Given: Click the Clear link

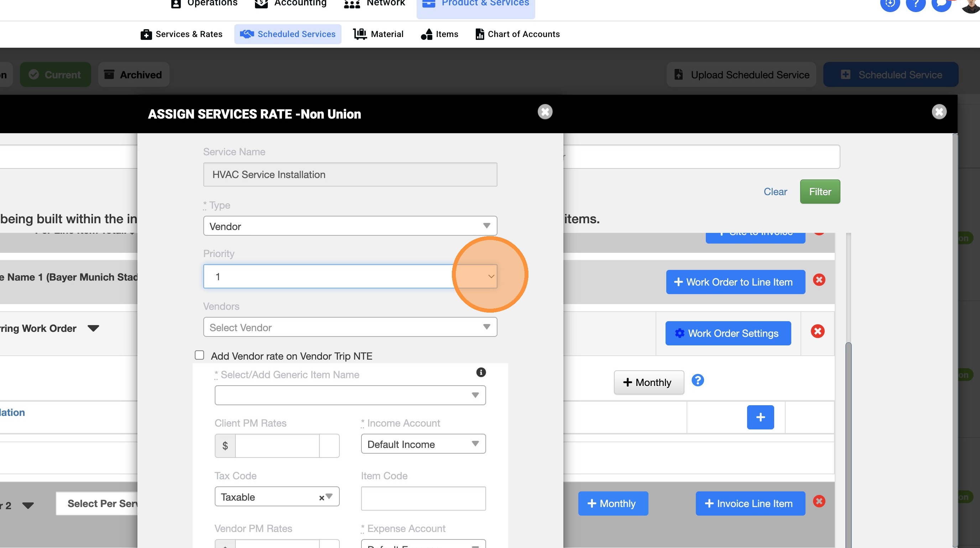Looking at the screenshot, I should pyautogui.click(x=775, y=192).
